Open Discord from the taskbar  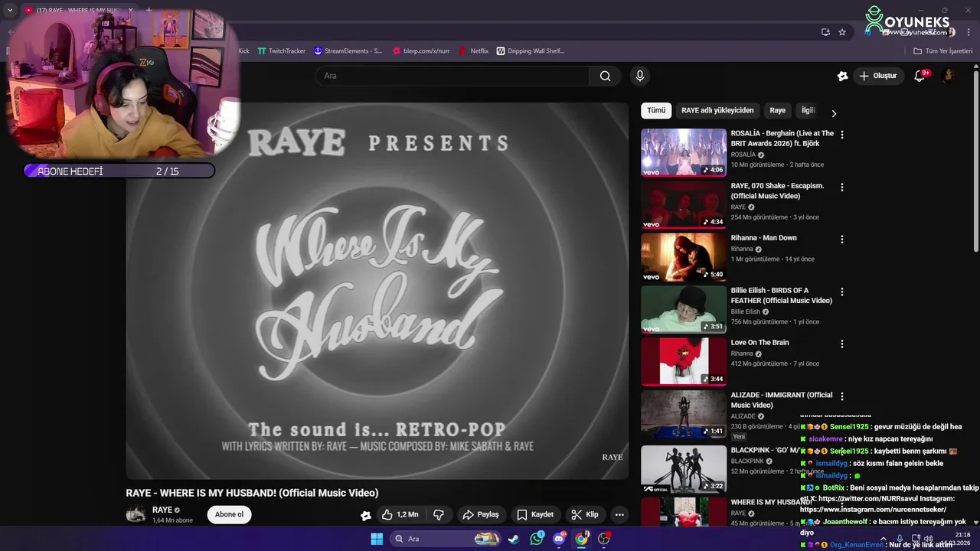tap(559, 539)
